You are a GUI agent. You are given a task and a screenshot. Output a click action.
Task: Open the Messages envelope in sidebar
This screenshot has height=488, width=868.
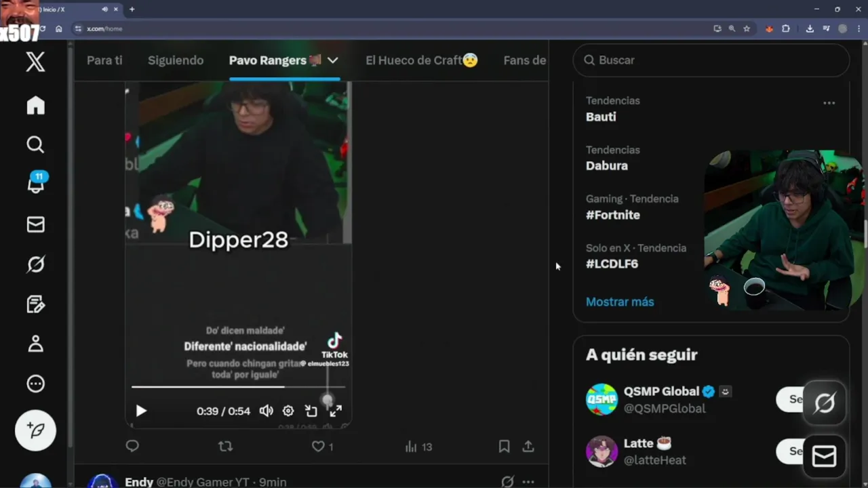[x=35, y=224]
